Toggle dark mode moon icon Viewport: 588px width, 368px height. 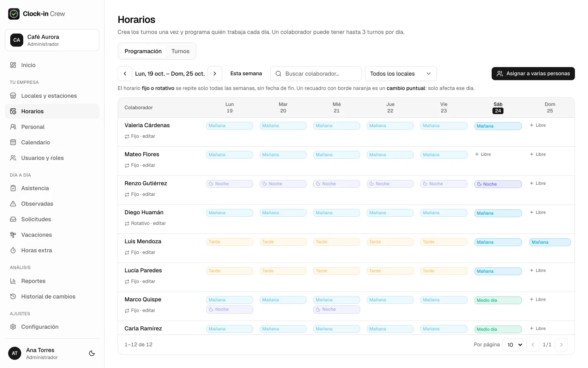(x=92, y=353)
